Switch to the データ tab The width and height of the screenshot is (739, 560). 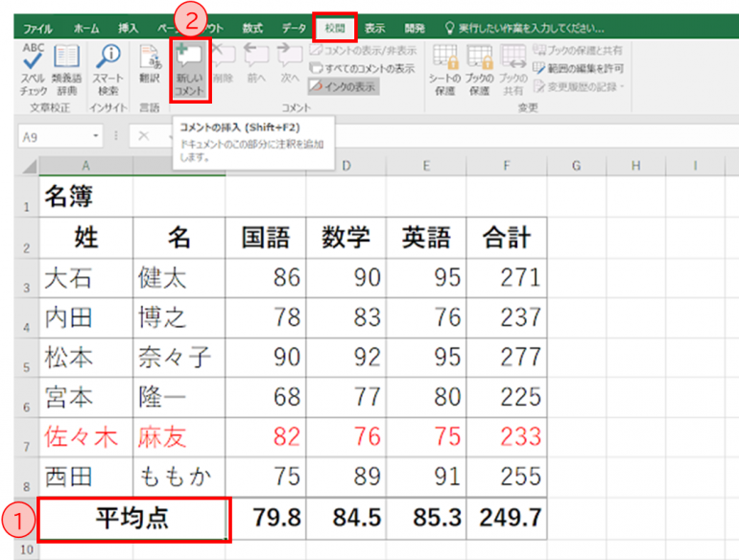click(x=294, y=29)
